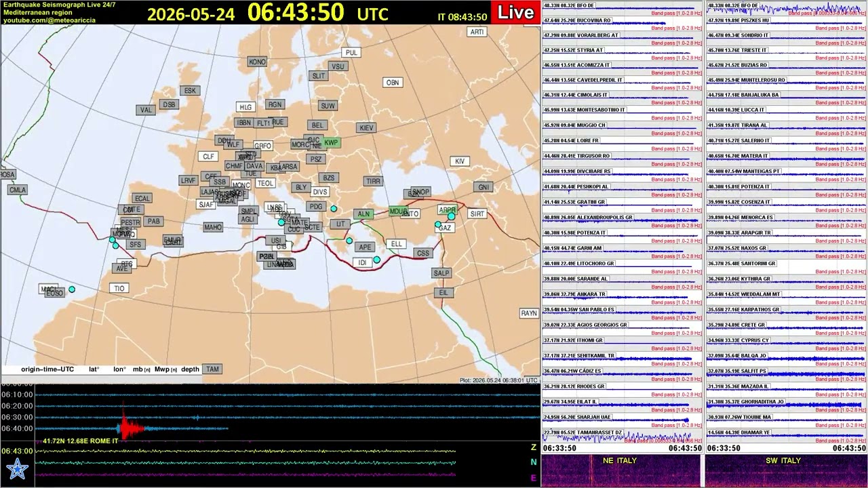The height and width of the screenshot is (488, 868).
Task: Select the TAM station in map legend bar
Action: click(212, 369)
